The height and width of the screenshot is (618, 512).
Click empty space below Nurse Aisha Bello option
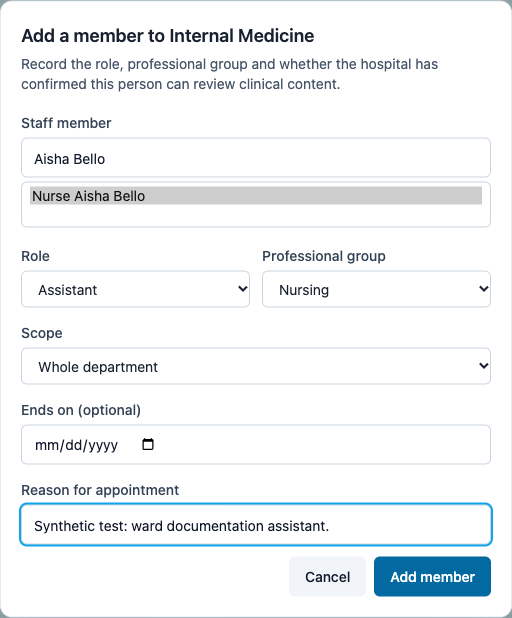pos(256,215)
